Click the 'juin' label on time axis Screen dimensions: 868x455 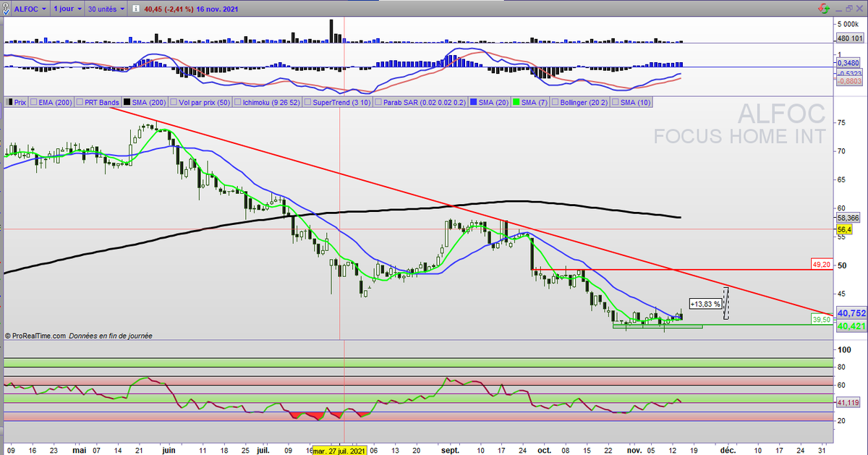(169, 450)
